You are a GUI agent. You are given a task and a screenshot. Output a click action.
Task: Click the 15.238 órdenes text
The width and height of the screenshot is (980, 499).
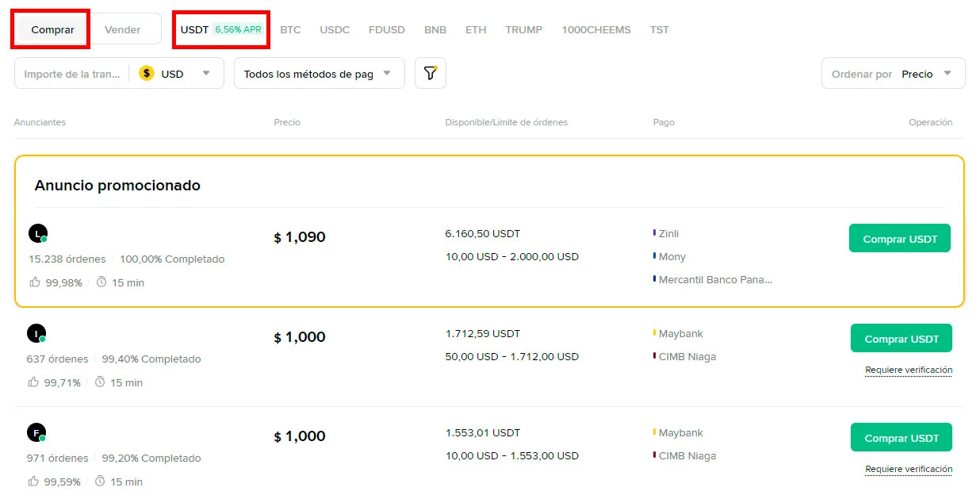[x=67, y=259]
